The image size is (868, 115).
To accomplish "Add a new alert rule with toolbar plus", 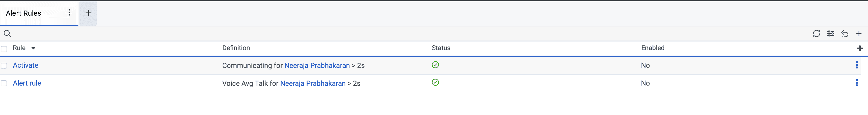I will [x=859, y=33].
